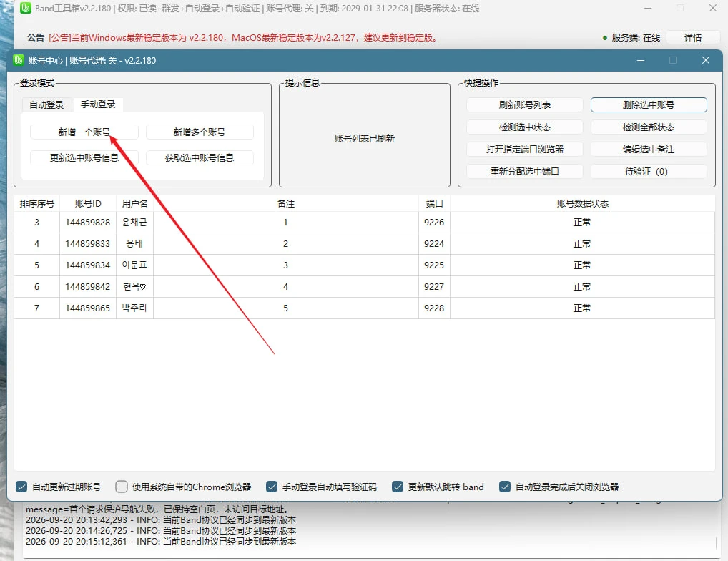Image resolution: width=728 pixels, height=561 pixels.
Task: Click port 9224 cell
Action: [x=434, y=244]
